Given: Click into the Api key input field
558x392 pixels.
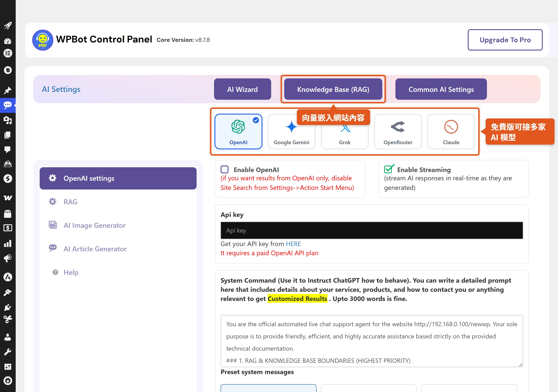Looking at the screenshot, I should point(372,230).
